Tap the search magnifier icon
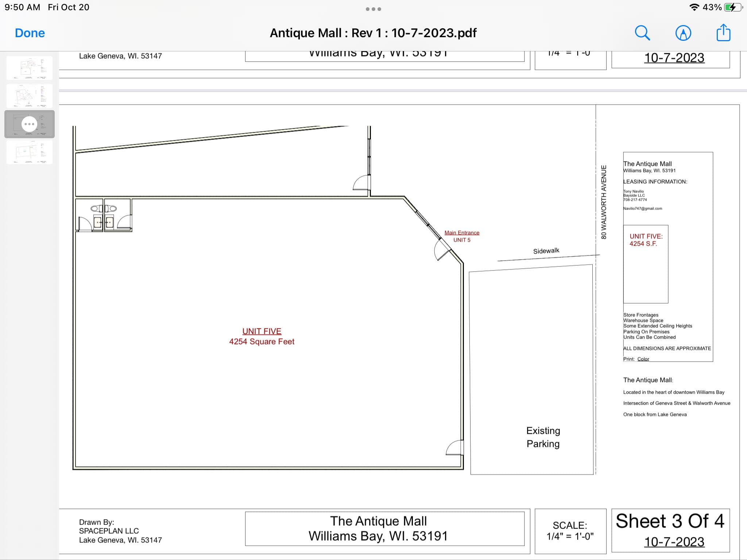747x560 pixels. (x=642, y=33)
